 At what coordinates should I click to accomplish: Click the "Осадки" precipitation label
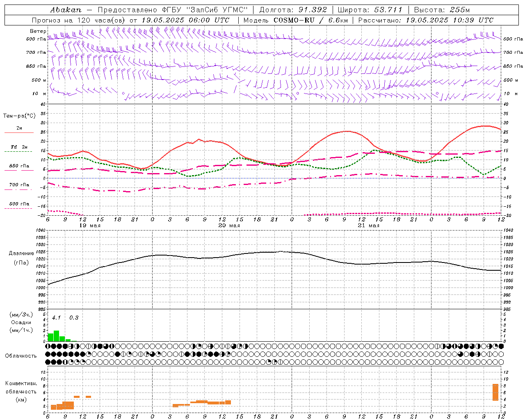(x=21, y=322)
